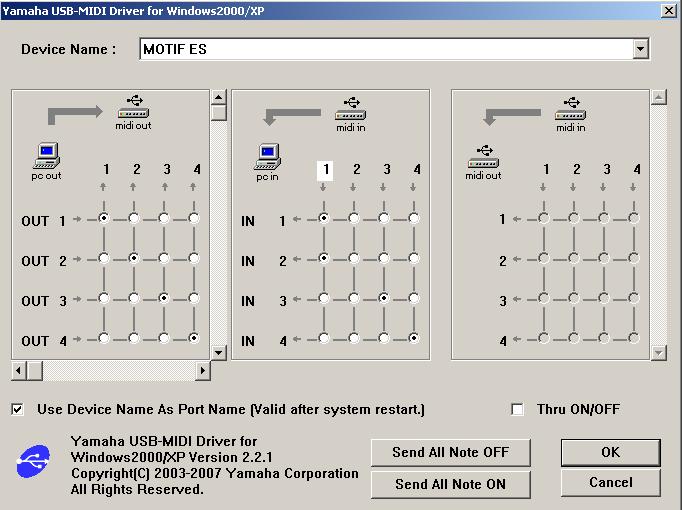
Task: Click the Device Name : label
Action: click(x=69, y=49)
